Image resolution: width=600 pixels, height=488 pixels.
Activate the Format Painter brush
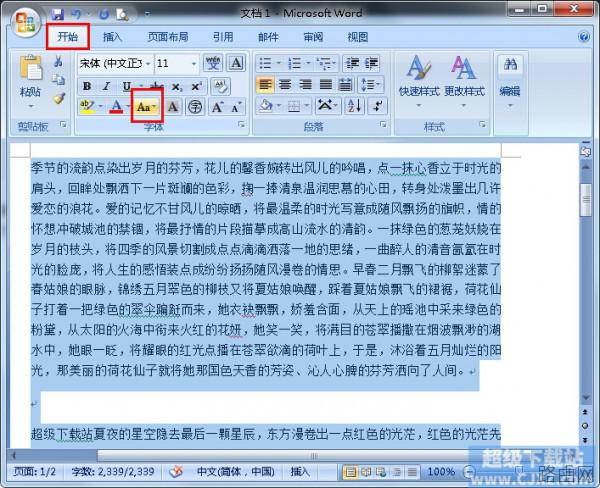[x=59, y=98]
